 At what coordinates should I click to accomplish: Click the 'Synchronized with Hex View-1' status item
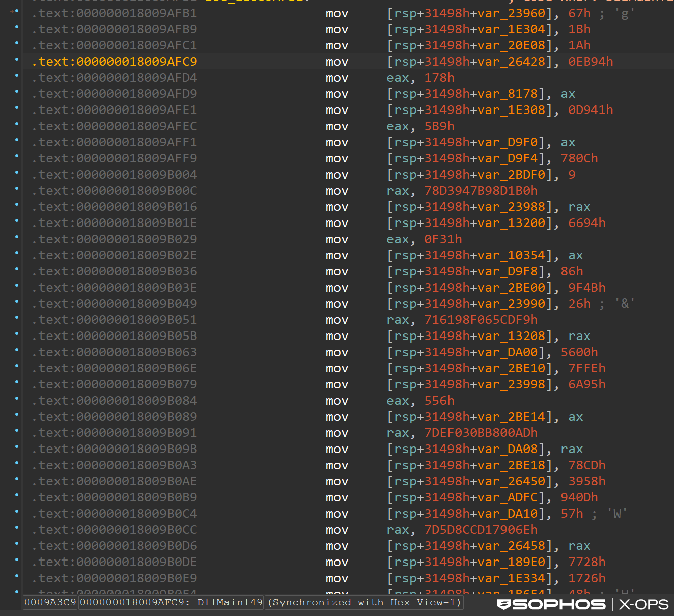pyautogui.click(x=363, y=602)
